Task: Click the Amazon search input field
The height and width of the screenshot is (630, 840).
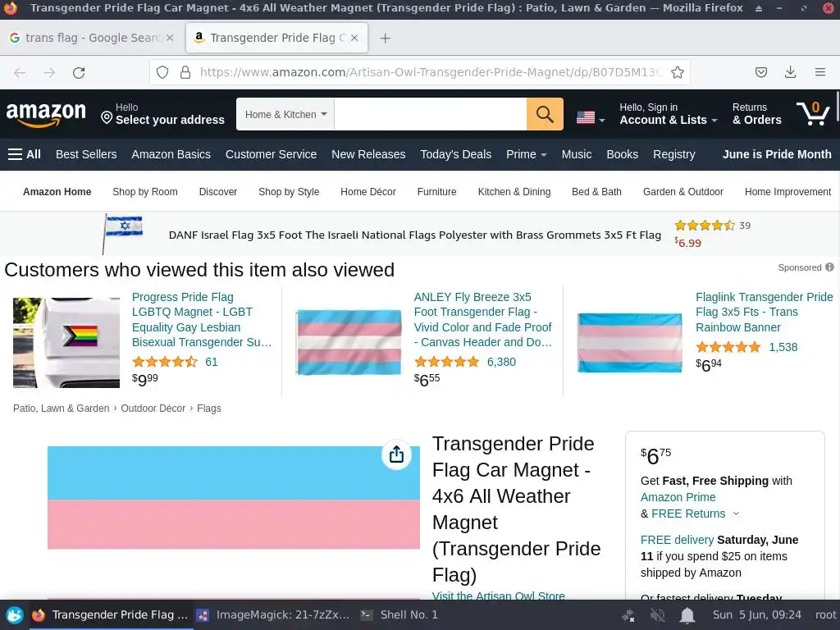Action: (x=430, y=114)
